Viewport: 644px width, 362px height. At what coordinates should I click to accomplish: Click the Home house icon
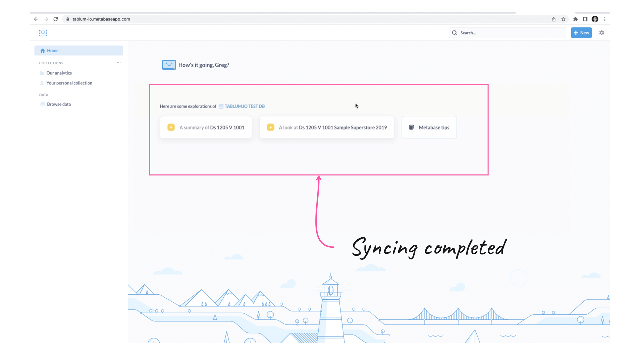pos(43,51)
